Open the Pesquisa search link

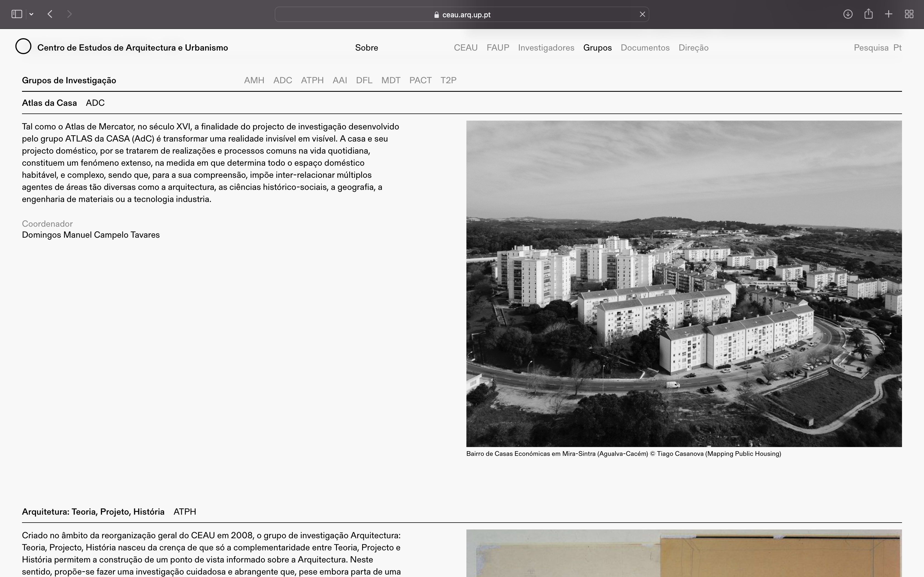pyautogui.click(x=871, y=48)
